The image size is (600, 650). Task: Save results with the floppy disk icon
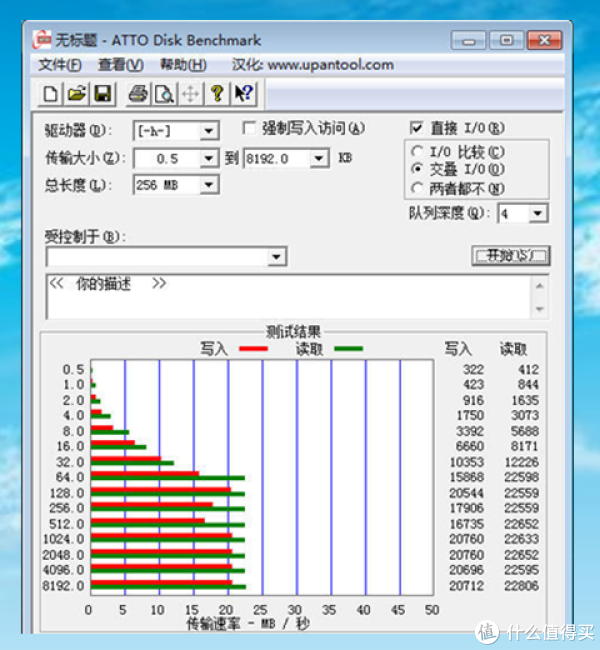coord(102,94)
